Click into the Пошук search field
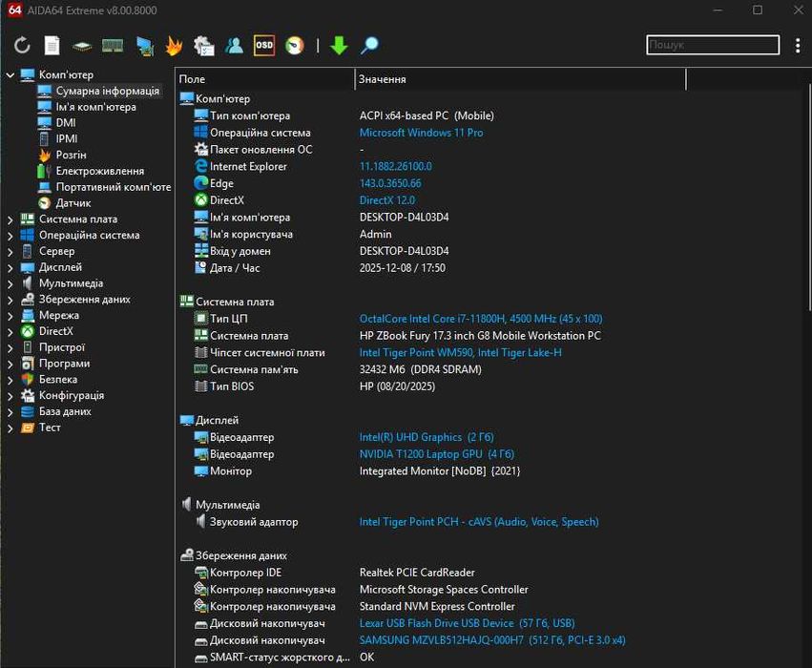The image size is (812, 668). pyautogui.click(x=713, y=45)
